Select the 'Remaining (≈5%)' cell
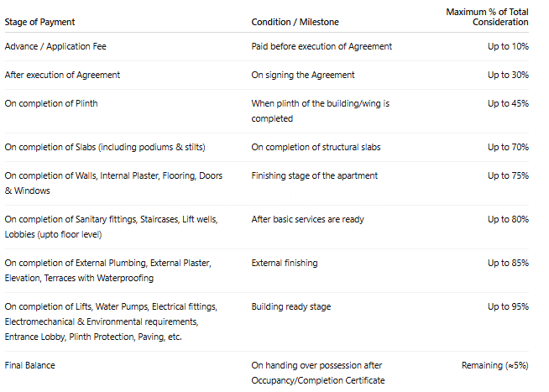 pos(495,365)
